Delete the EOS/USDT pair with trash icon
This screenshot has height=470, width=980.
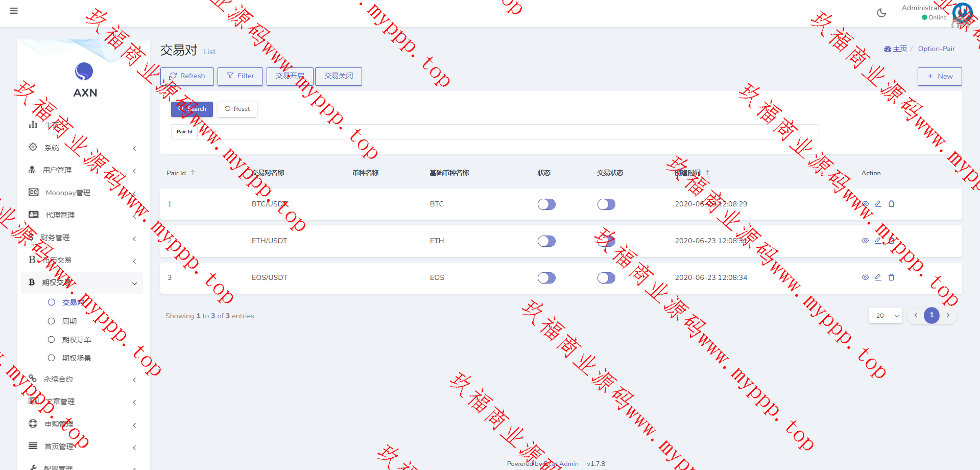891,277
